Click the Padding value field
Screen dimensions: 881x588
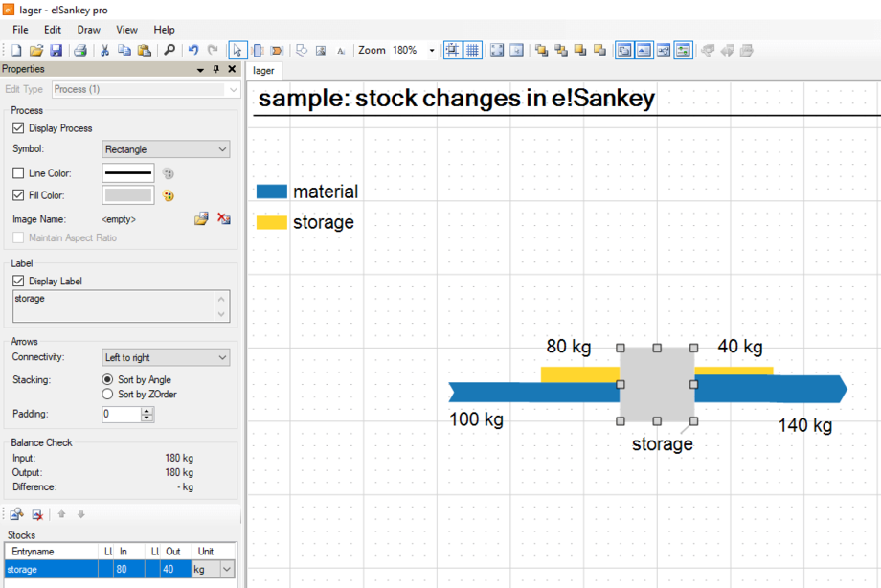(x=122, y=415)
